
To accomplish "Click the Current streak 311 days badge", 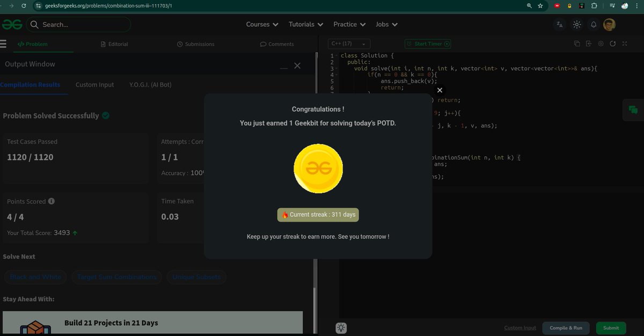I will pyautogui.click(x=318, y=215).
